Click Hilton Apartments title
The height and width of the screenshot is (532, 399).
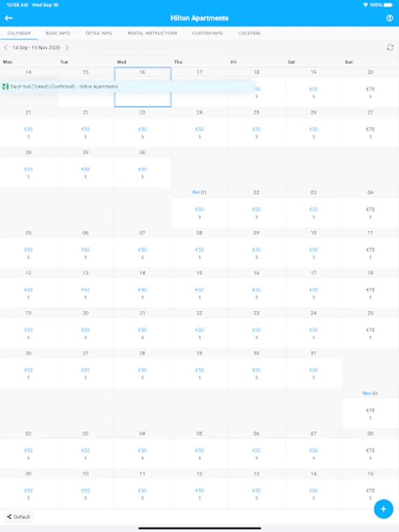[200, 18]
